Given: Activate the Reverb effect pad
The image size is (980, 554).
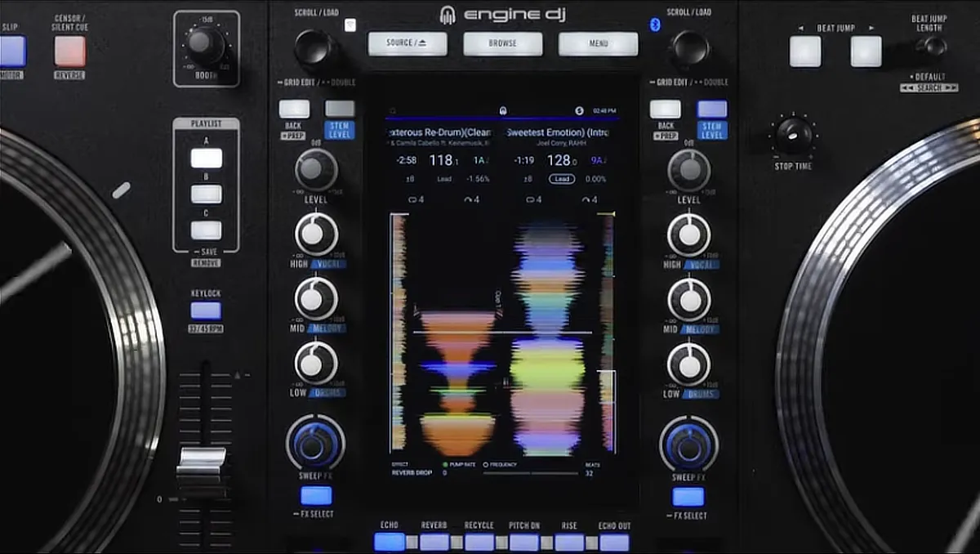Looking at the screenshot, I should click(x=434, y=542).
